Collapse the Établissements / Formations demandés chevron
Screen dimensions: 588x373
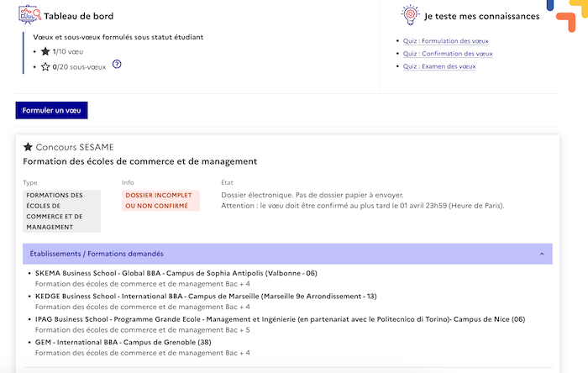(542, 254)
